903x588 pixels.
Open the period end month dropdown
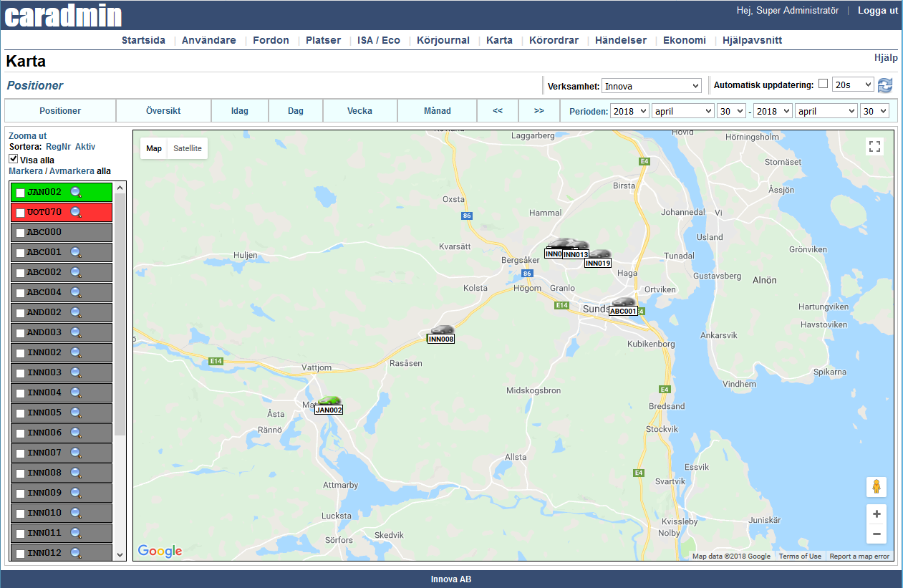coord(826,111)
